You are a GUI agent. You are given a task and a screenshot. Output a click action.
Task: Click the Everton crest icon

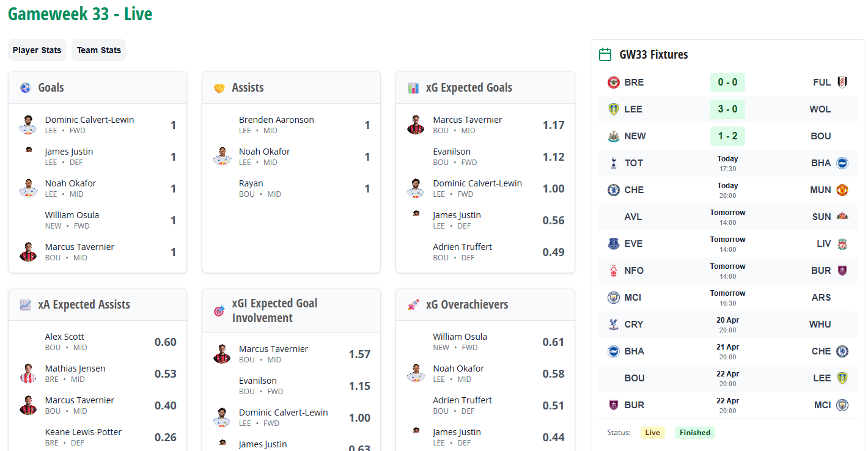tap(614, 244)
